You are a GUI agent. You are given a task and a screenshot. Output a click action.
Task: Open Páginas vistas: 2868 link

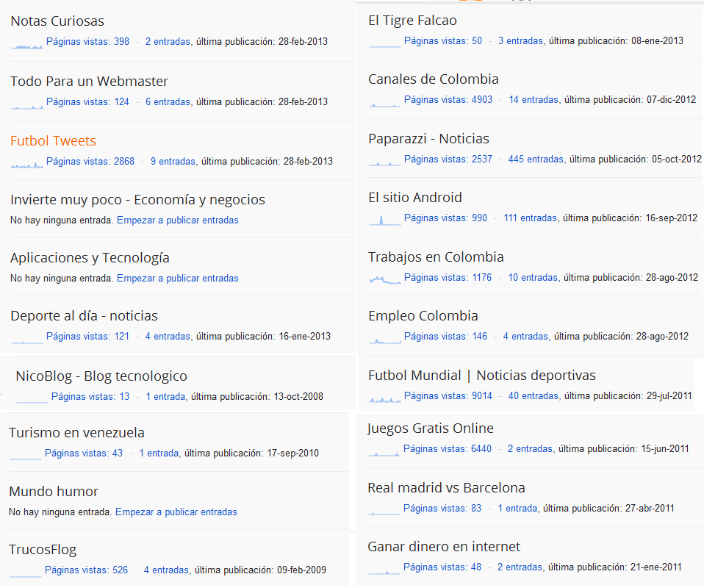(90, 161)
